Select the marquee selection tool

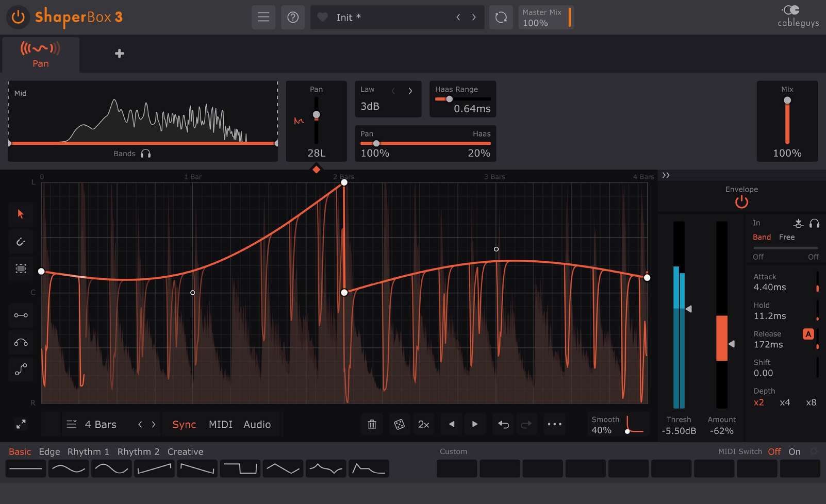[21, 268]
